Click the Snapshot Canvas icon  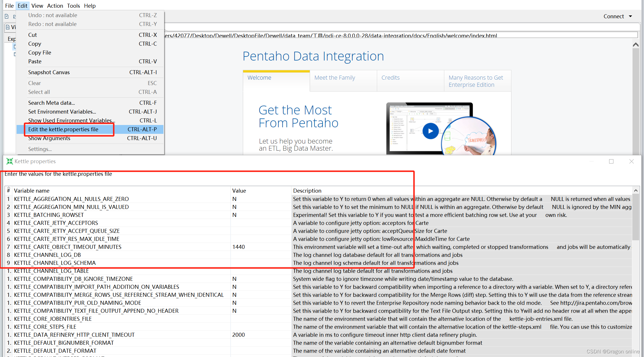click(x=50, y=72)
